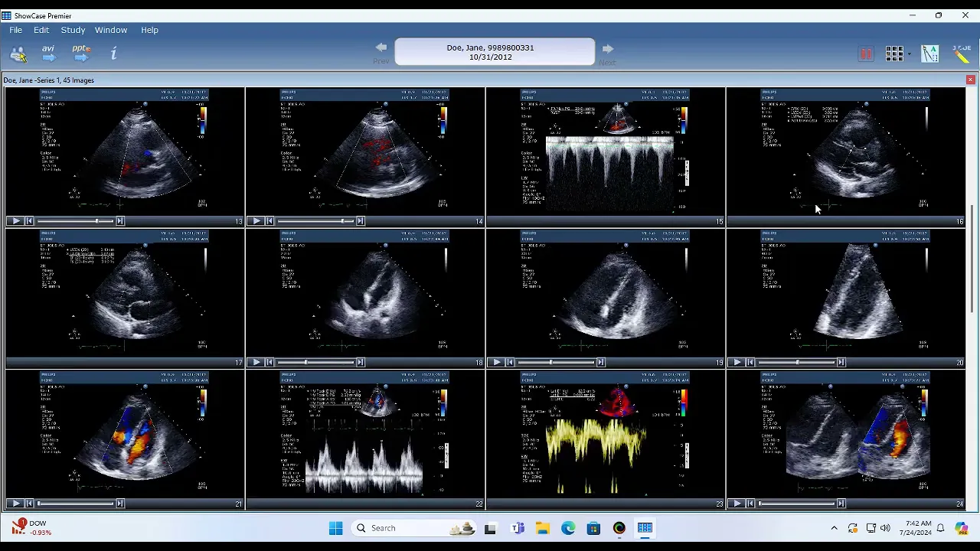
Task: Play clip number 13
Action: point(15,221)
